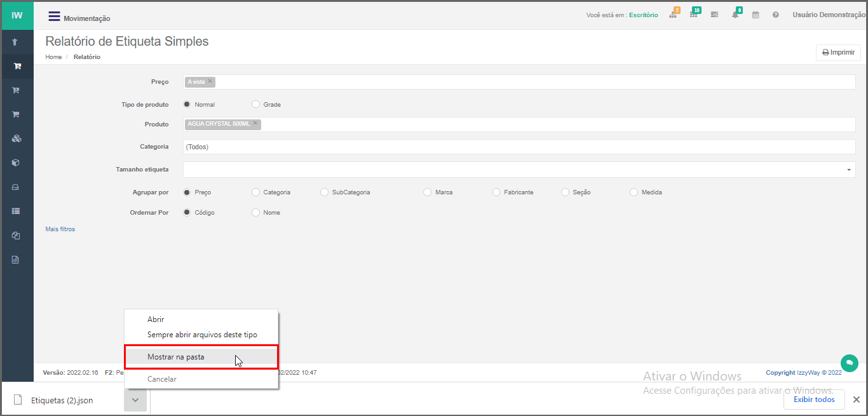Open the Categoria (Todos) selector

coord(519,147)
